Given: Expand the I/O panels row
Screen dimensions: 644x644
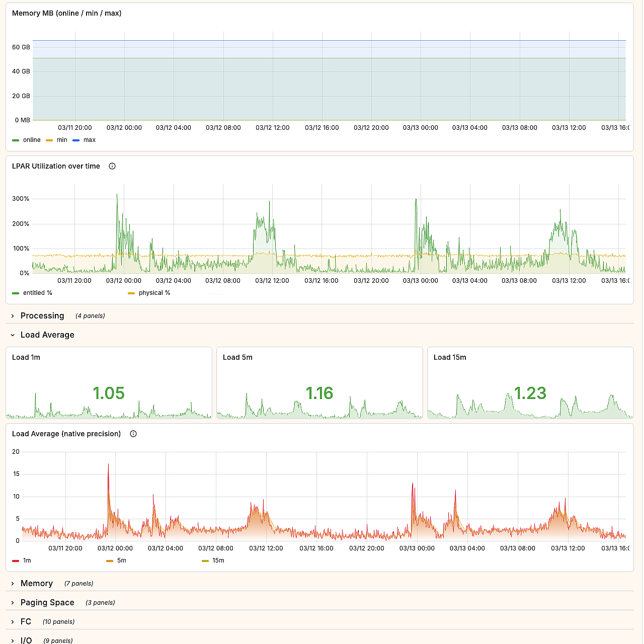Looking at the screenshot, I should tap(13, 640).
